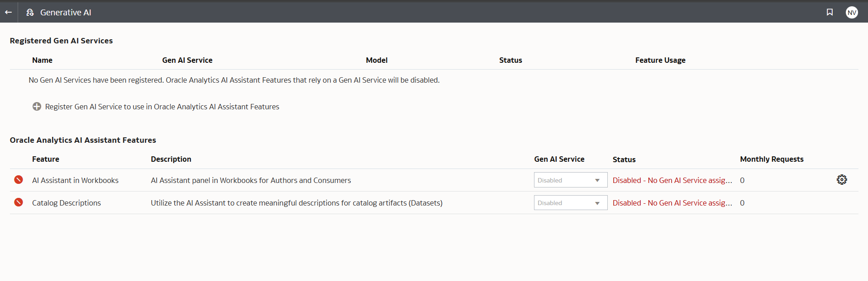This screenshot has width=868, height=281.
Task: Click the Description column header
Action: point(171,159)
